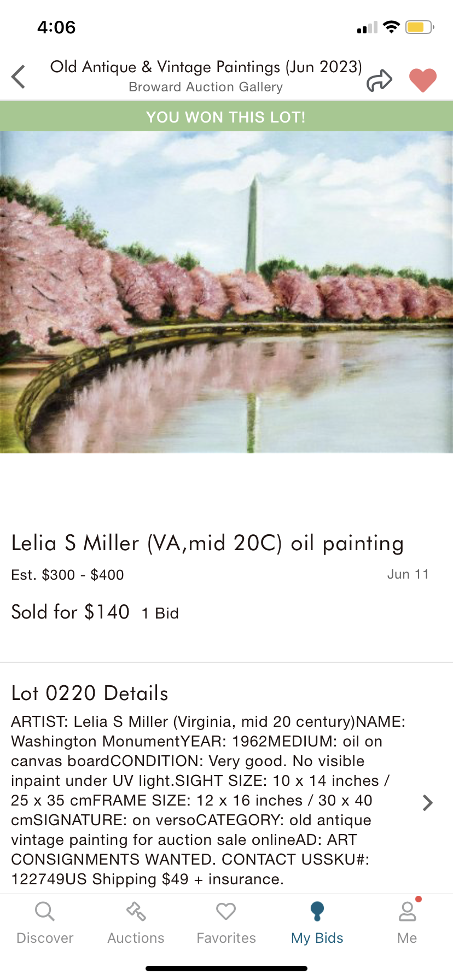Image resolution: width=453 pixels, height=980 pixels.
Task: Open the Me profile tab
Action: [x=407, y=923]
